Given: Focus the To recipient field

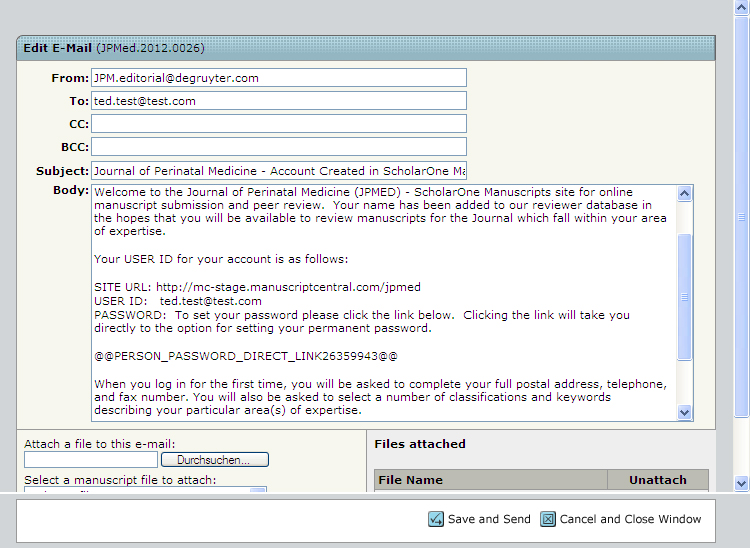Looking at the screenshot, I should point(278,101).
